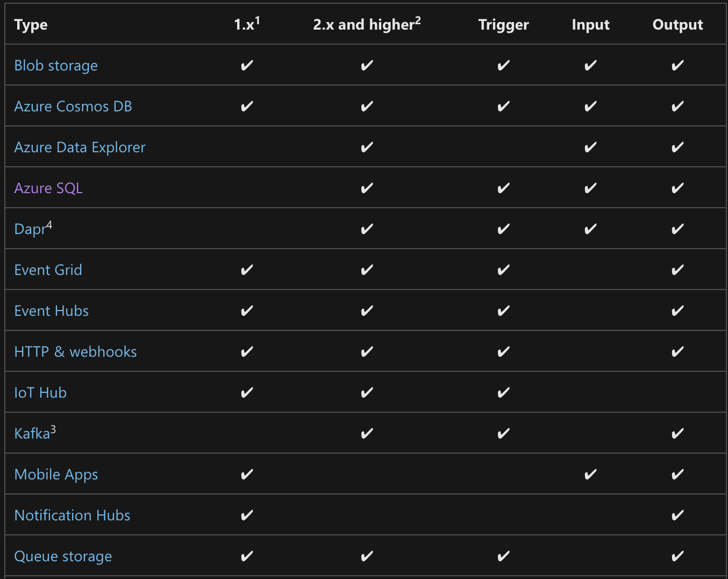
Task: Select the Notification Hubs Output checkmark
Action: [678, 516]
